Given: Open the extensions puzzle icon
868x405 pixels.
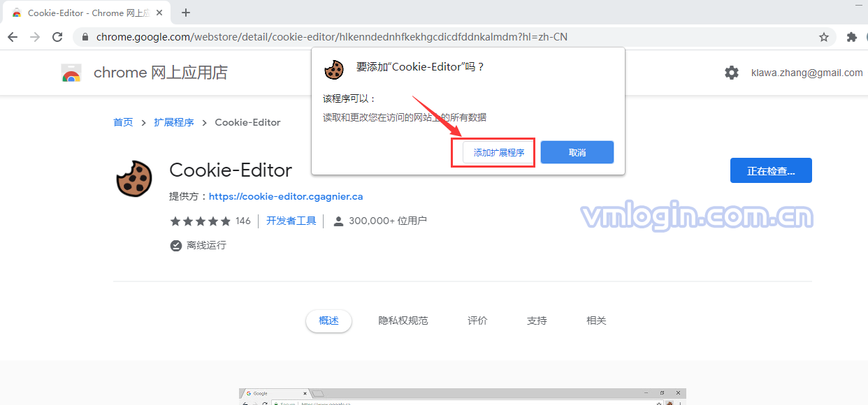Looking at the screenshot, I should click(851, 37).
